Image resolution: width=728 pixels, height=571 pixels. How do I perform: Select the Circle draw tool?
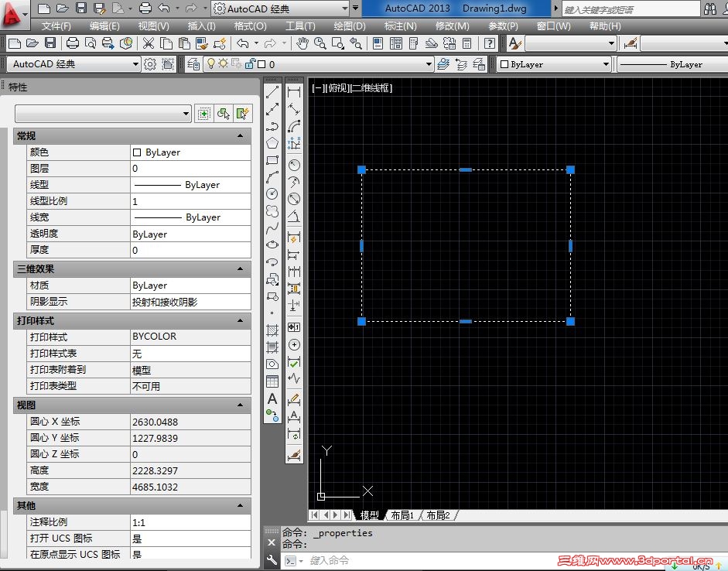272,194
